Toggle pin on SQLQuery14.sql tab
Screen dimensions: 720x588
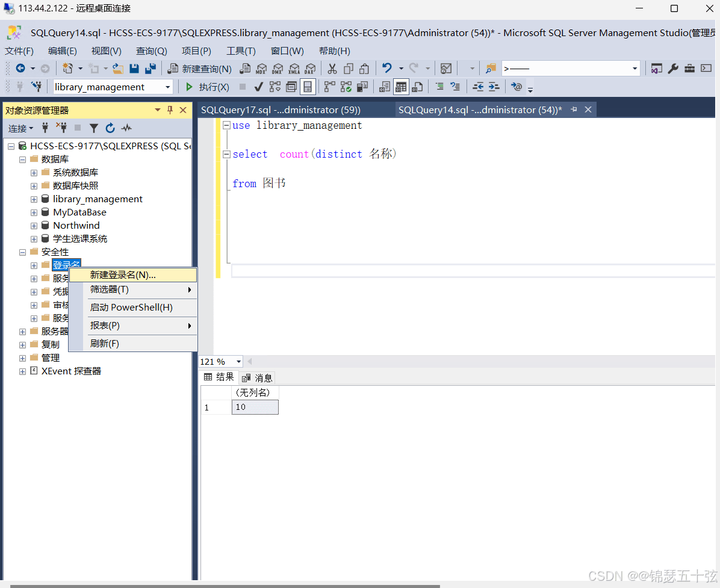coord(574,110)
